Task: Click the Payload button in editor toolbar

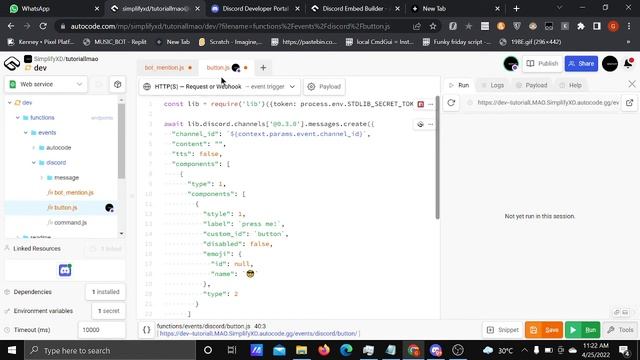Action: click(x=324, y=87)
